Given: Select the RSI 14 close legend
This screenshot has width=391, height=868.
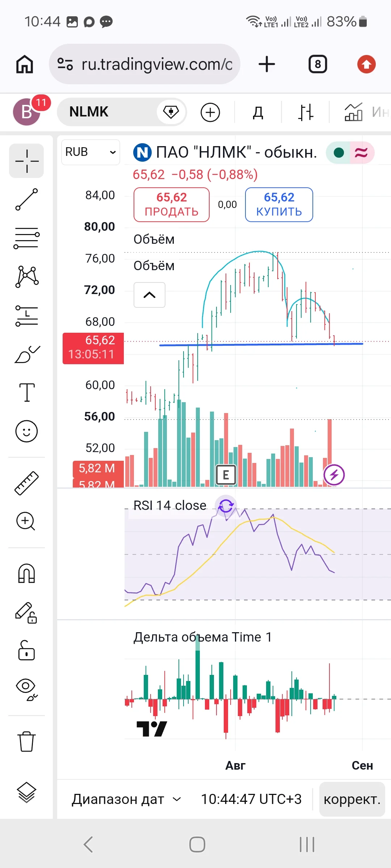Looking at the screenshot, I should (170, 505).
